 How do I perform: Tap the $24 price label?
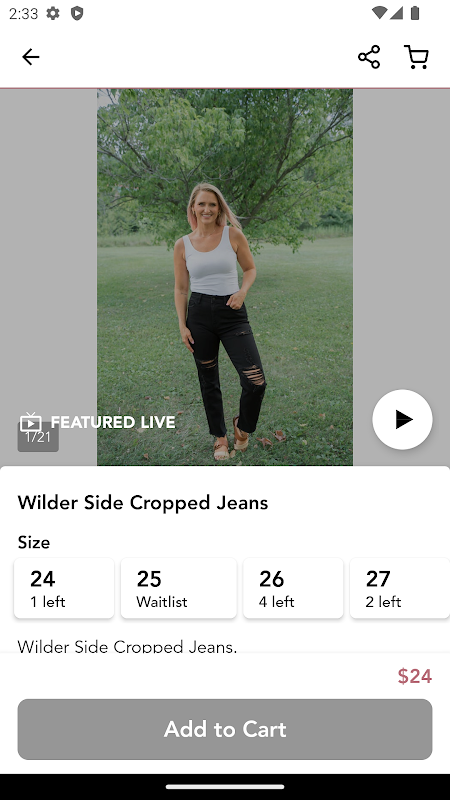click(x=415, y=676)
